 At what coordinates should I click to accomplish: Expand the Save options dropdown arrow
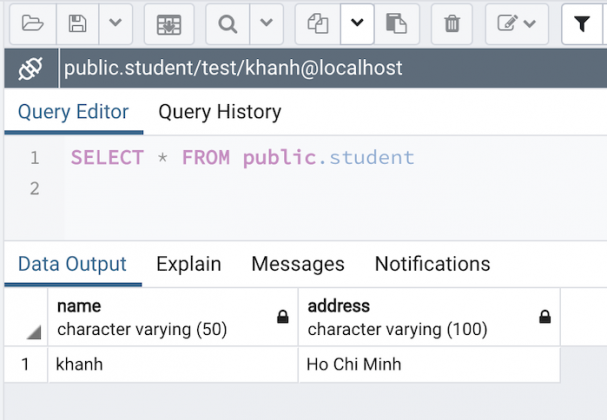tap(115, 24)
